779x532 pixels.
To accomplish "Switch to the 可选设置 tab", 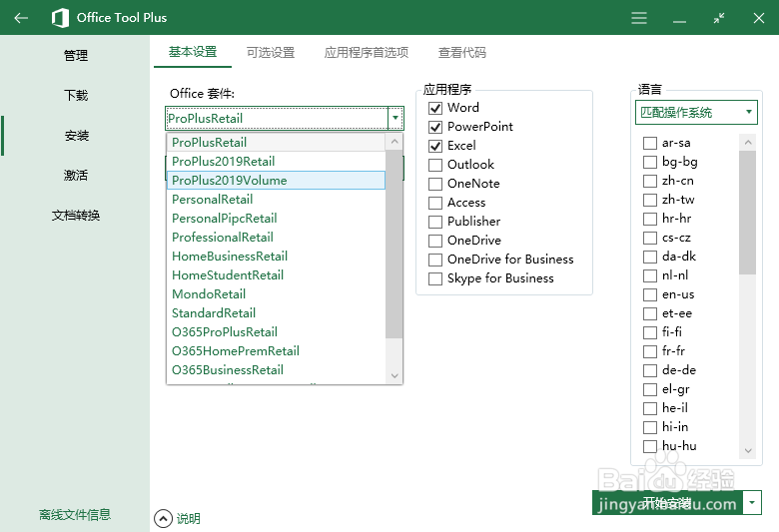I will pyautogui.click(x=271, y=52).
